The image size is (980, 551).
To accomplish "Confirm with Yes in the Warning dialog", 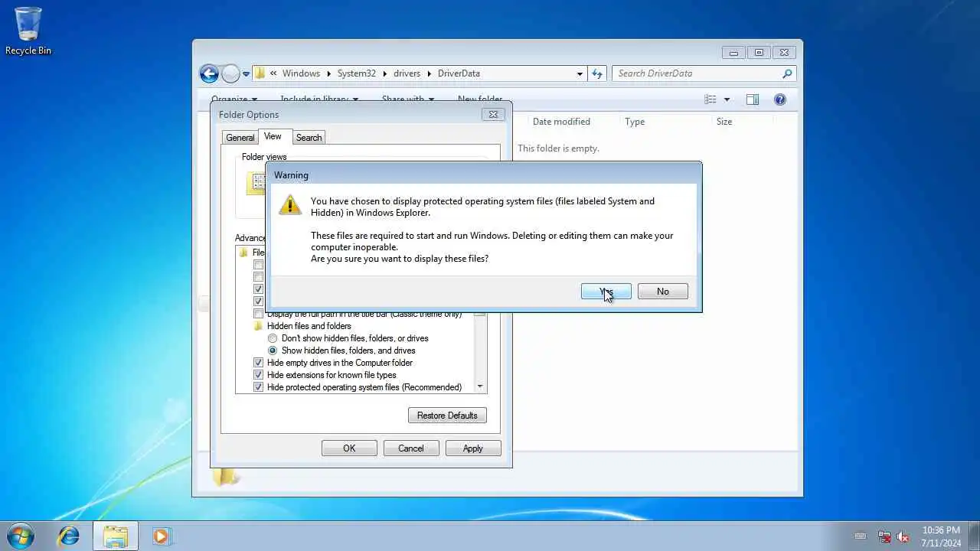I will pyautogui.click(x=606, y=292).
